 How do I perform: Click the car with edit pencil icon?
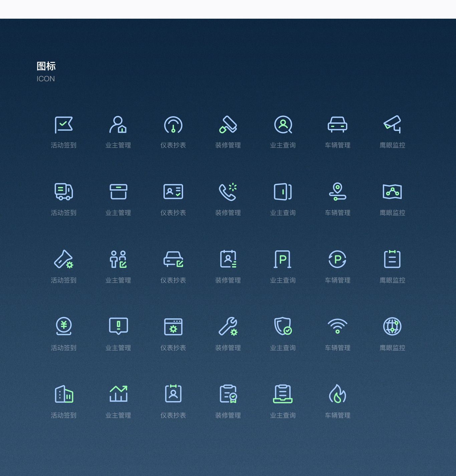[x=173, y=259]
